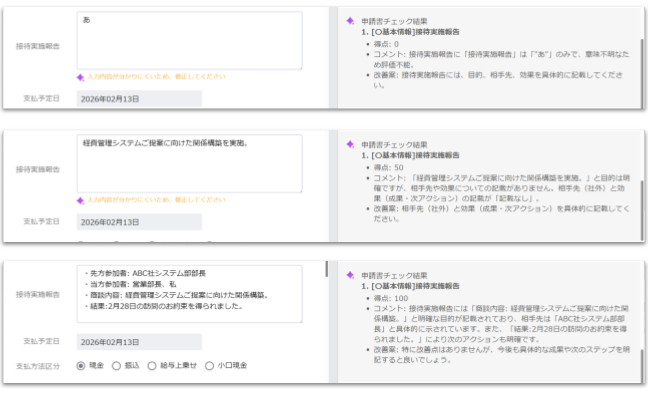The width and height of the screenshot is (648, 393).
Task: Click the 申請書チェック結果 heading above score 100
Action: click(x=394, y=275)
